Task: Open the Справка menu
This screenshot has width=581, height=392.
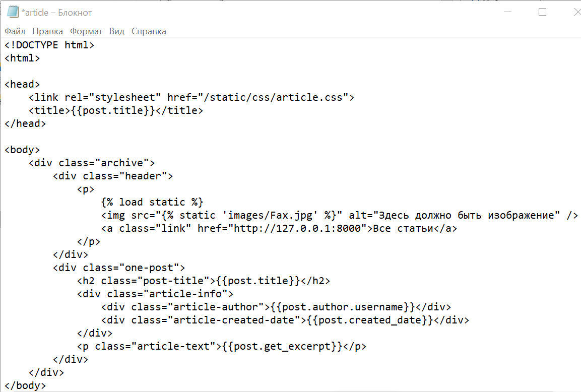Action: tap(149, 32)
